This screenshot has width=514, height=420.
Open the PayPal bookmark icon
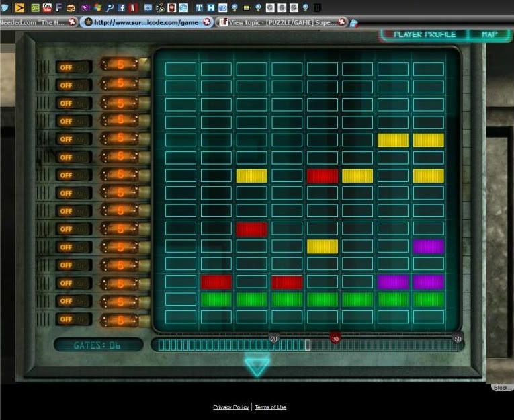click(109, 8)
